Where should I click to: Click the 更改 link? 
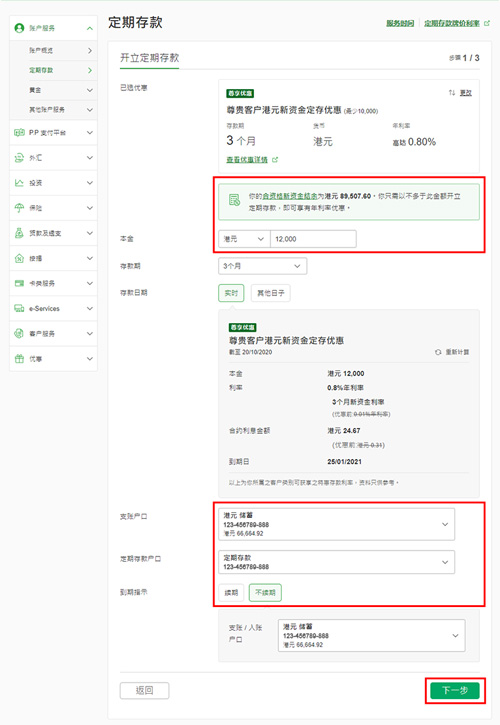[x=466, y=93]
